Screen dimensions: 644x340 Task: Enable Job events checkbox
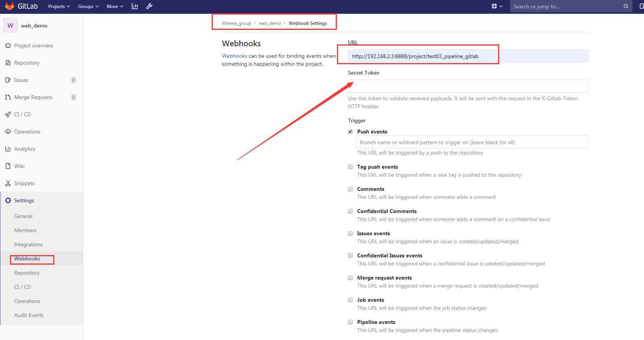click(x=350, y=300)
